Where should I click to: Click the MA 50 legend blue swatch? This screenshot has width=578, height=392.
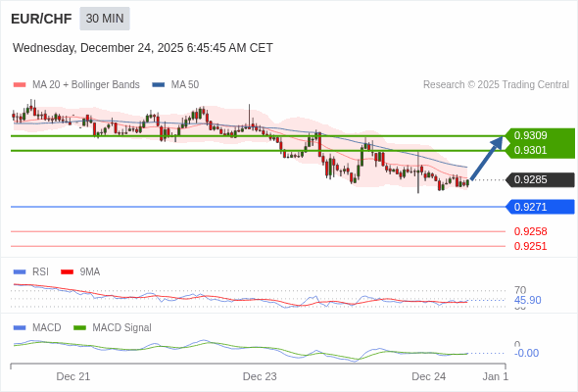[x=159, y=85]
